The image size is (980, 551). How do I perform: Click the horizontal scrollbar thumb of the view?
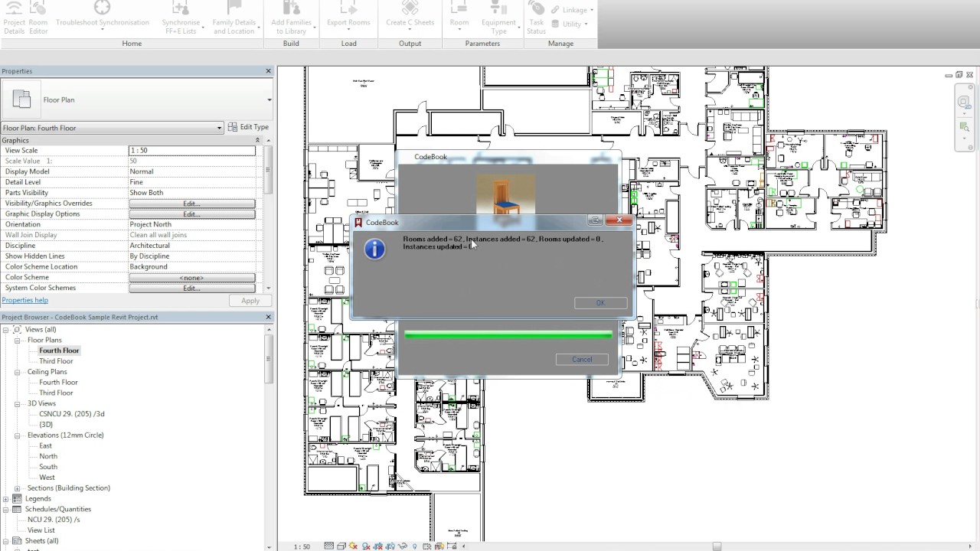(717, 546)
